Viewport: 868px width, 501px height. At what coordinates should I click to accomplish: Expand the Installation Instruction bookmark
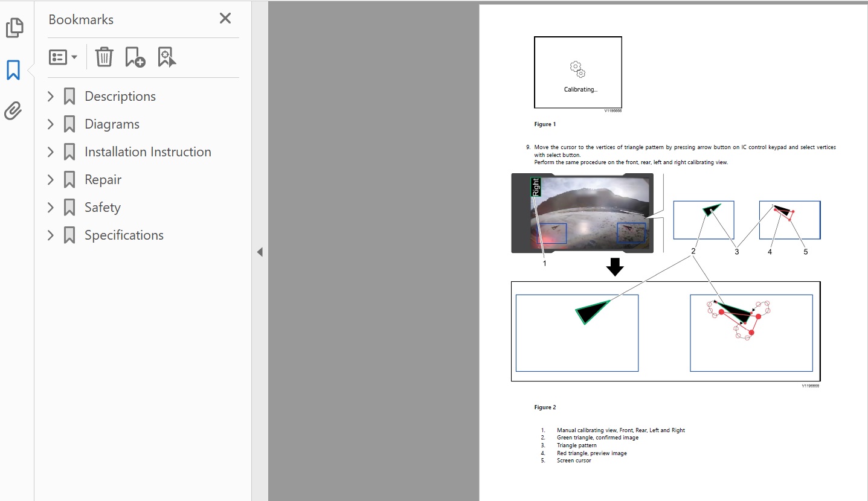pos(51,152)
